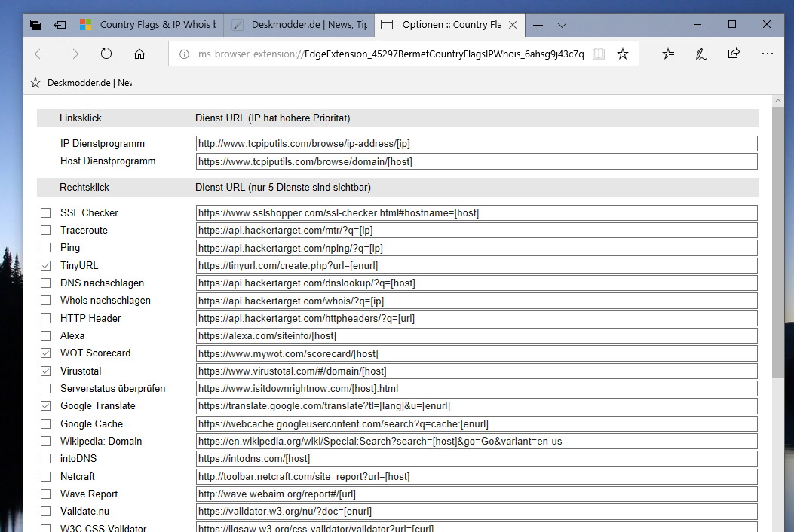The width and height of the screenshot is (794, 532).
Task: Set these tabs aside icon
Action: pos(60,25)
